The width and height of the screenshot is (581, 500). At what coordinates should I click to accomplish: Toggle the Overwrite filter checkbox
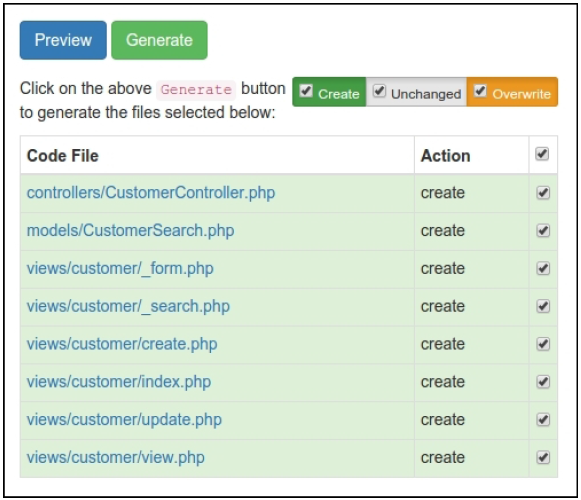(480, 91)
